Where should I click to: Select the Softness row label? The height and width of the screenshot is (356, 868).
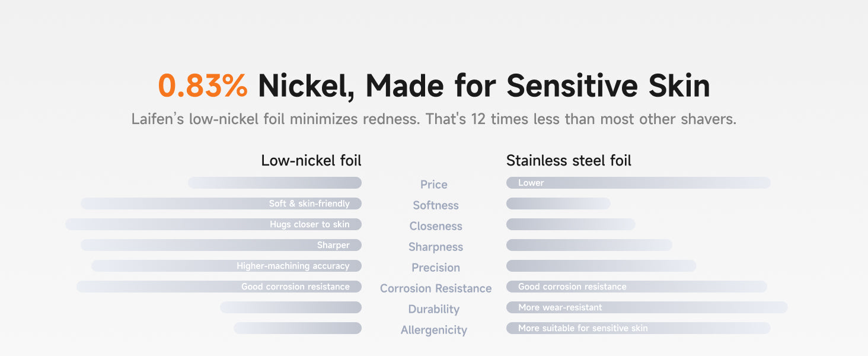point(436,205)
